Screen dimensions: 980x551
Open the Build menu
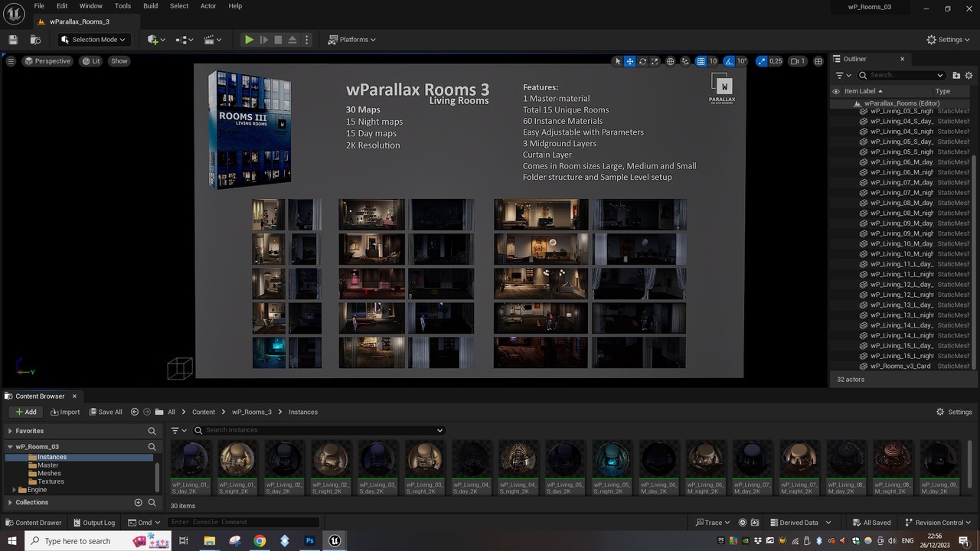pos(151,6)
